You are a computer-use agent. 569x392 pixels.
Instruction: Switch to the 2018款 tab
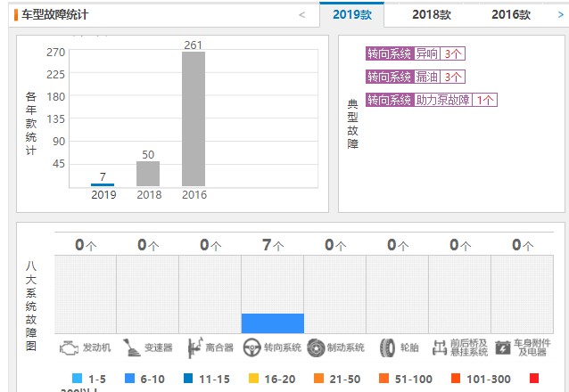[x=432, y=15]
